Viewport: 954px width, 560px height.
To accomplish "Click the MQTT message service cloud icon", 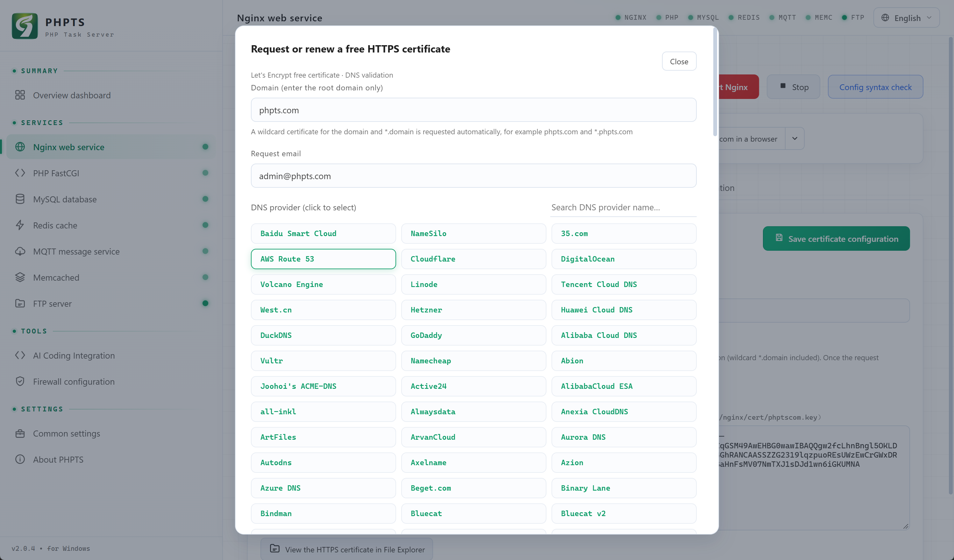I will click(20, 251).
